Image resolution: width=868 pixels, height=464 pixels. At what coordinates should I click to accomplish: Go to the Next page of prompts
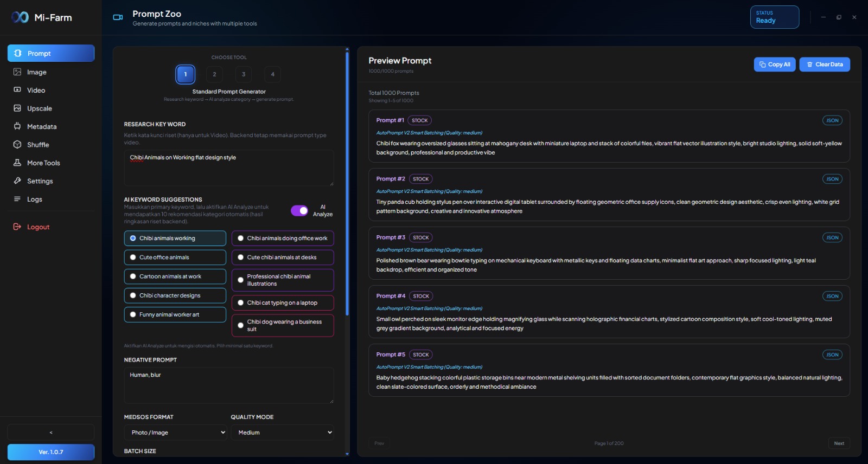(839, 443)
